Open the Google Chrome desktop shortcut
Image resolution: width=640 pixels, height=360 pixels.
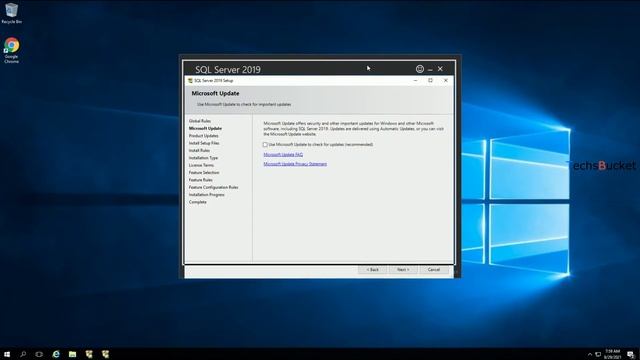[11, 50]
